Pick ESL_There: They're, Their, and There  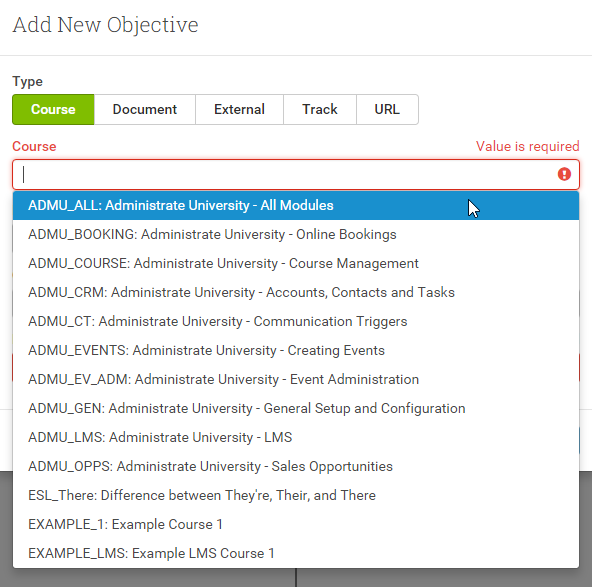click(x=296, y=495)
